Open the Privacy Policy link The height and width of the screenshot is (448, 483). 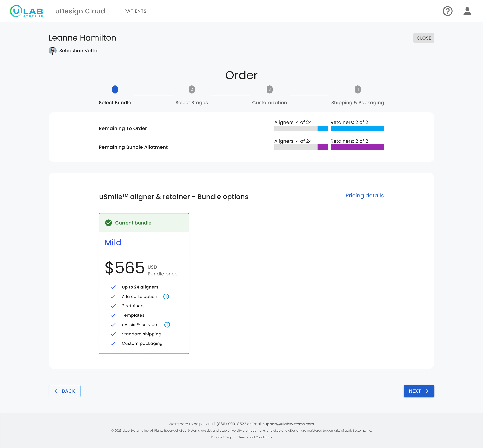click(221, 437)
